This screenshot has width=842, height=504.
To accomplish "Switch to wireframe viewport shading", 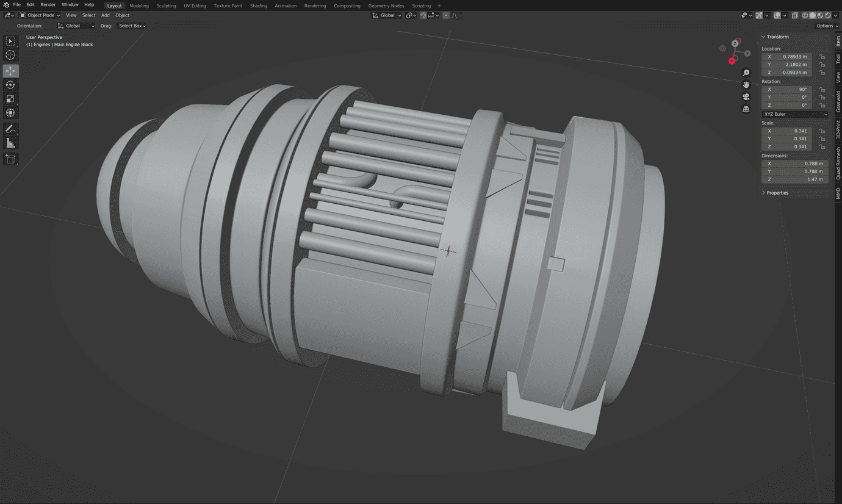I will pos(805,15).
